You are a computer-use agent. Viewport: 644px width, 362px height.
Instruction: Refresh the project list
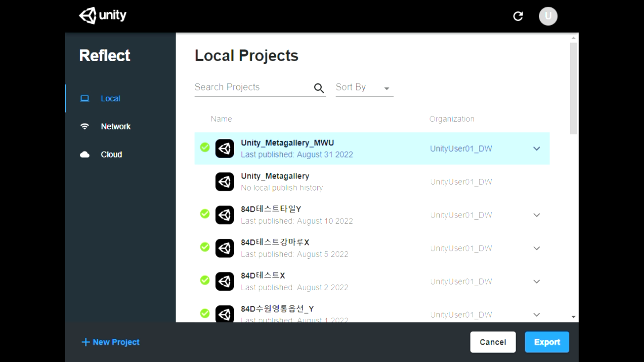[x=518, y=16]
